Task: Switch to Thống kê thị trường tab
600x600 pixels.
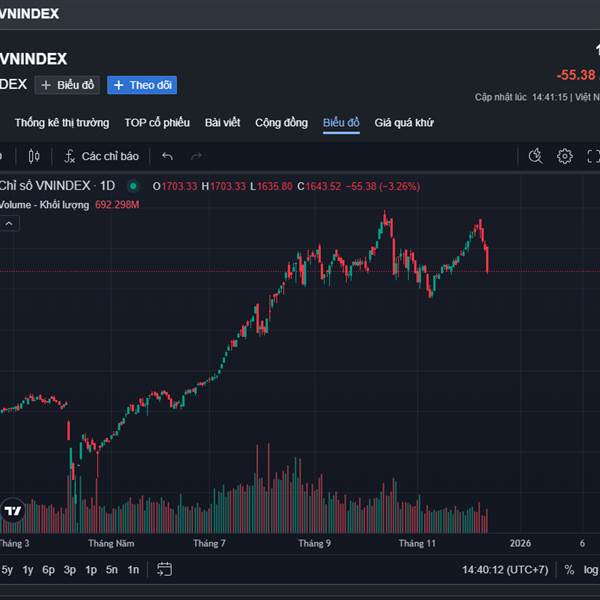Action: tap(61, 123)
